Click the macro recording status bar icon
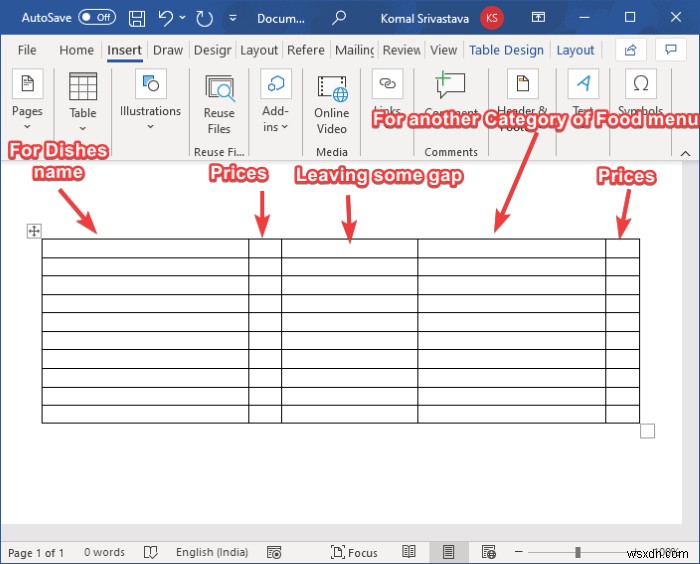This screenshot has height=564, width=700. pos(274,552)
